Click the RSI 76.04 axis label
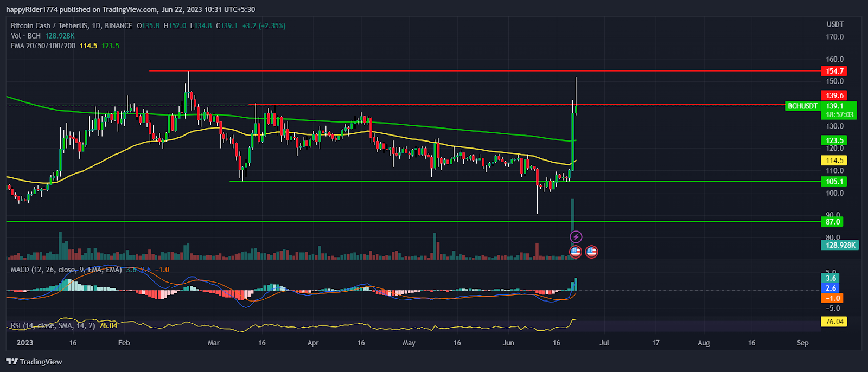 834,322
